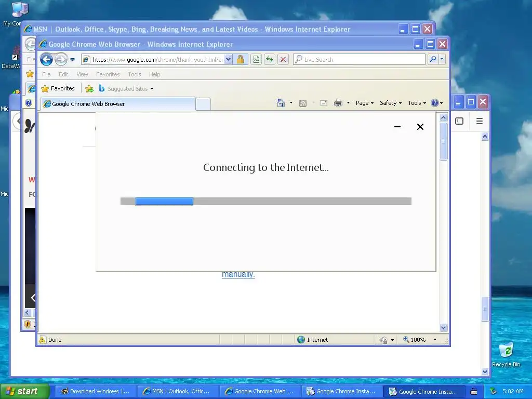Viewport: 532px width, 399px height.
Task: Click the Live Search input box
Action: 360,60
